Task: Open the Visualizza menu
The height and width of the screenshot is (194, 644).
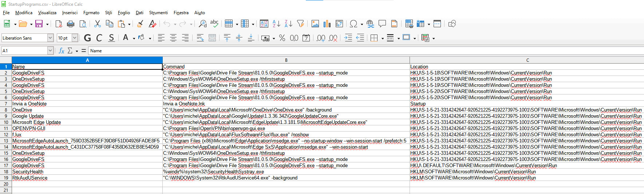Action: coord(47,13)
